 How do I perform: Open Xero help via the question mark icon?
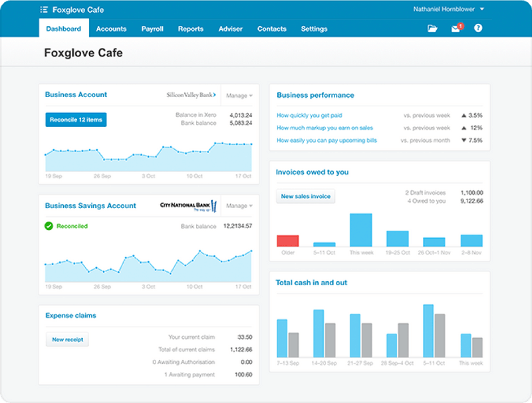pyautogui.click(x=477, y=29)
